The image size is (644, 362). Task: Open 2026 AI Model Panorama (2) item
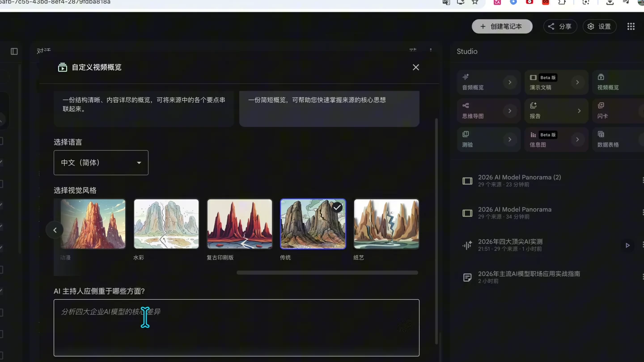[550, 181]
